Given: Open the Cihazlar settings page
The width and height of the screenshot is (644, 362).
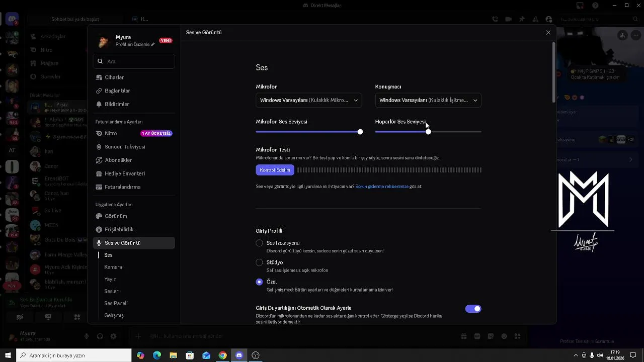Looking at the screenshot, I should [134, 77].
